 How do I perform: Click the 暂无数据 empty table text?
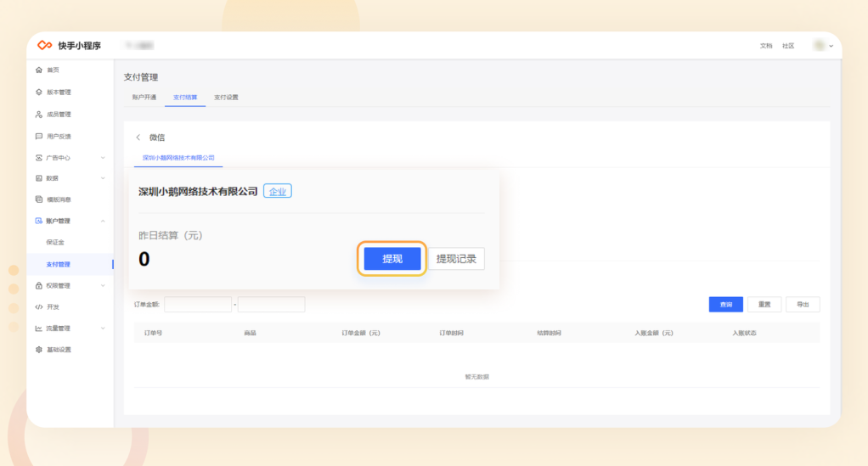pos(476,377)
